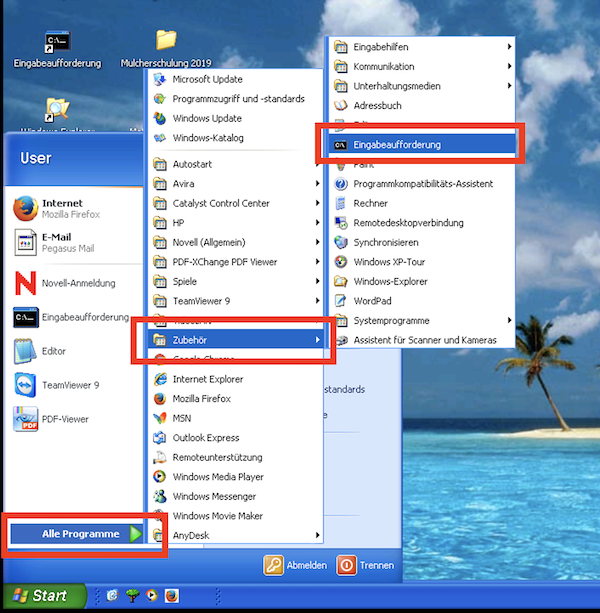The height and width of the screenshot is (613, 600).
Task: Click the Alle Programme button
Action: click(x=82, y=534)
